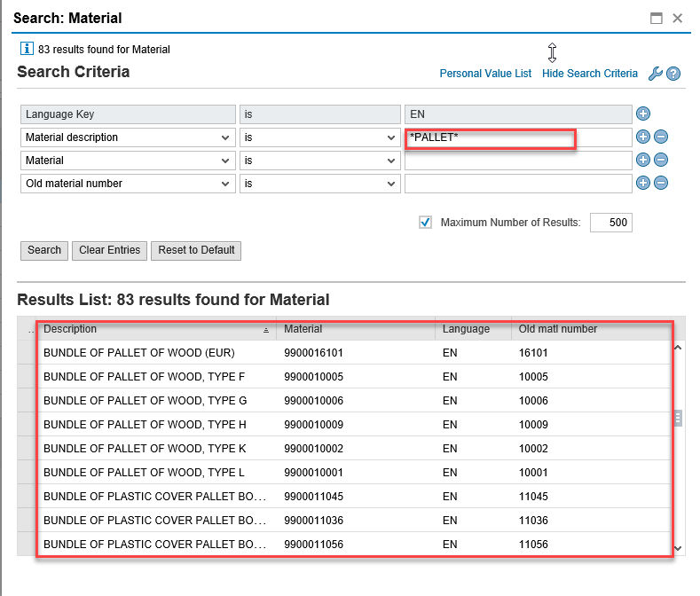Image resolution: width=700 pixels, height=596 pixels.
Task: Click old material number 10005
Action: point(533,377)
